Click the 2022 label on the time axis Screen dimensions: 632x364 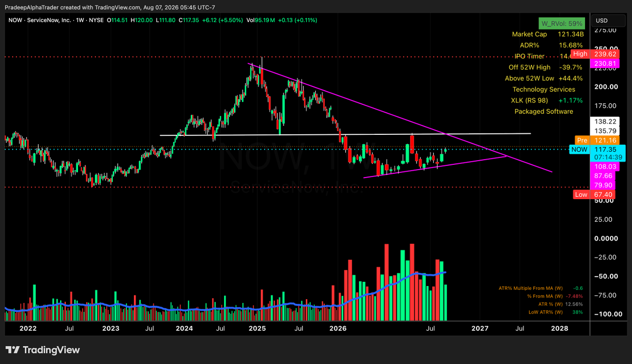(28, 329)
